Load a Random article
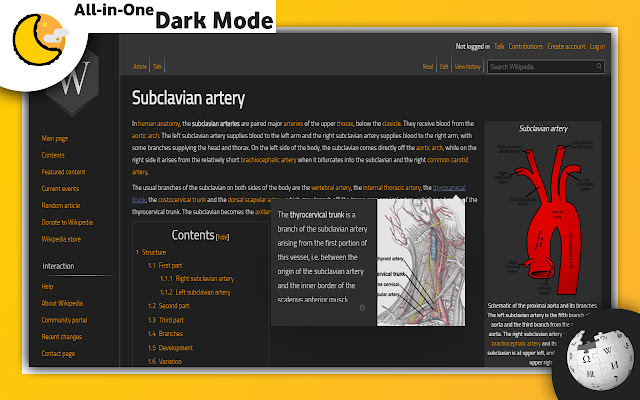This screenshot has width=640, height=400. 61,205
